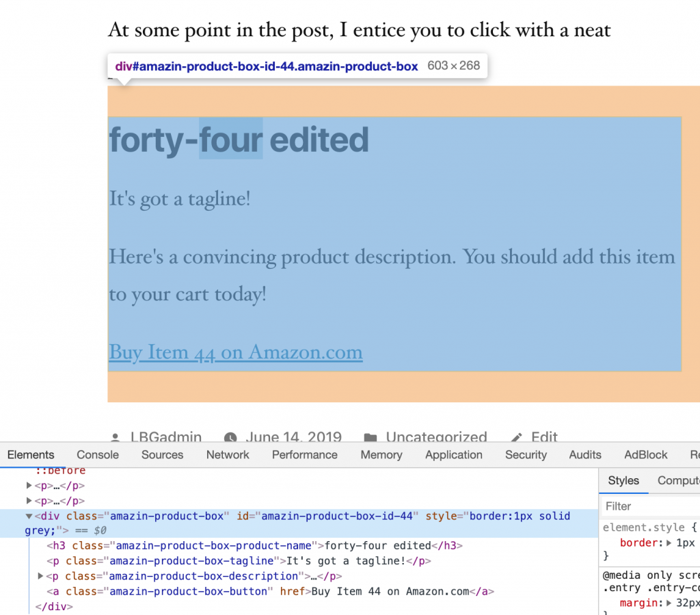This screenshot has height=615, width=700.
Task: Click the clock icon before June 14, 2019
Action: point(230,437)
